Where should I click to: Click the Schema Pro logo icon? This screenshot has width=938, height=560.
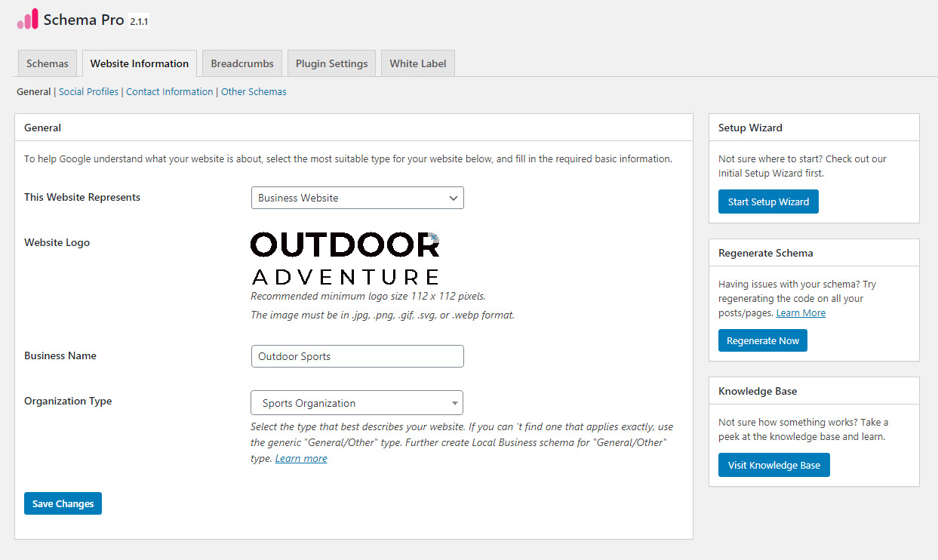coord(28,18)
